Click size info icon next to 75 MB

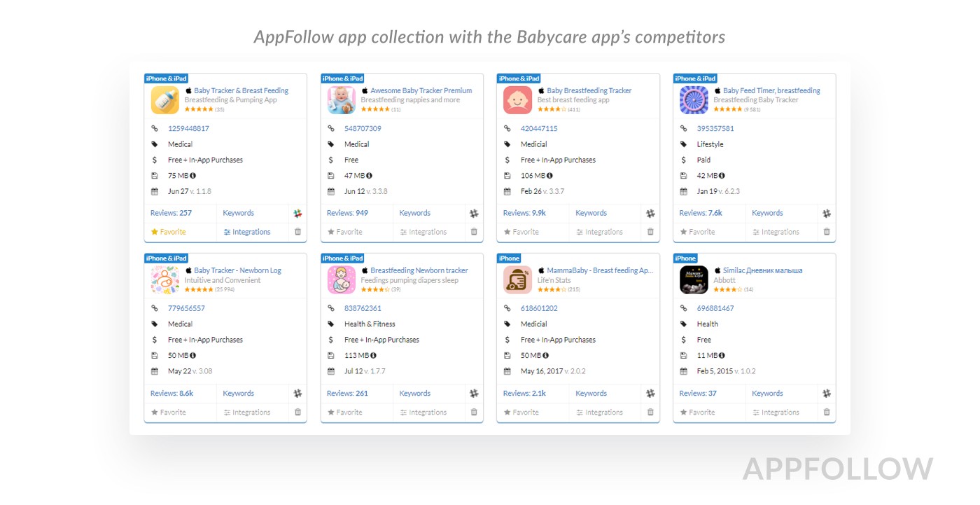(x=193, y=176)
